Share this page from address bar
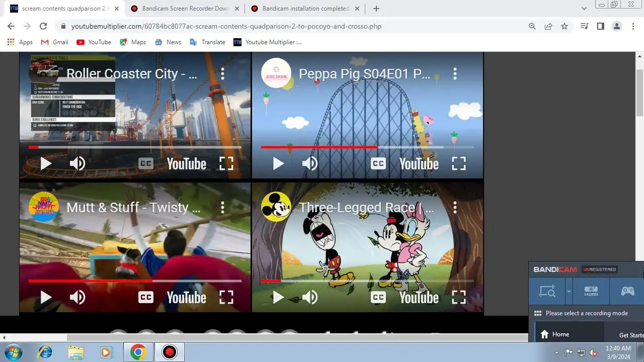 [548, 26]
